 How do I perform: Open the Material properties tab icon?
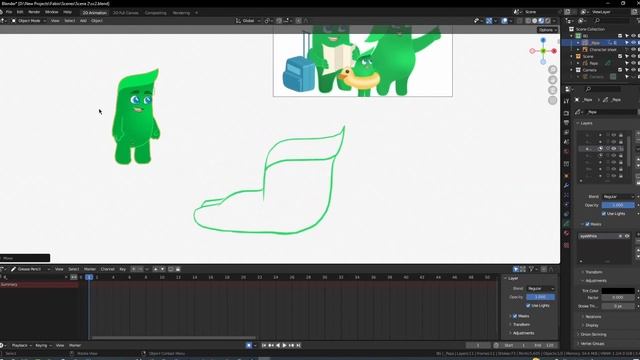click(x=566, y=233)
